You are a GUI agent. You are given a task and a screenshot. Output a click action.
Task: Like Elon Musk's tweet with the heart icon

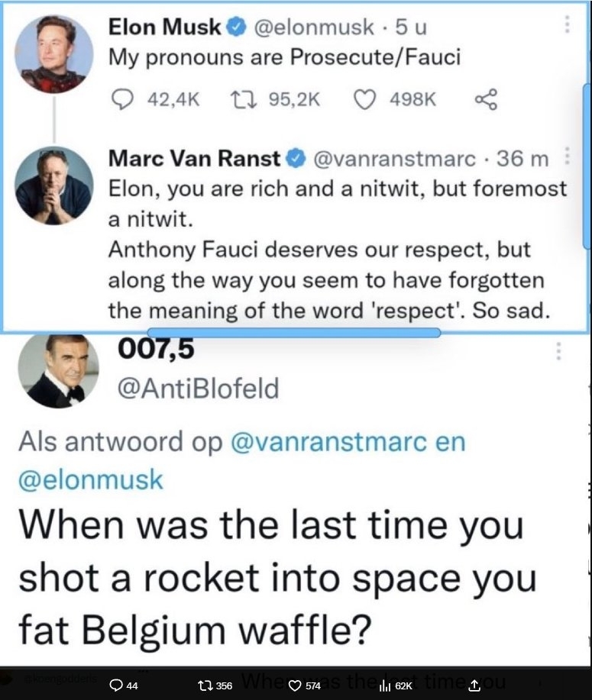pos(364,99)
